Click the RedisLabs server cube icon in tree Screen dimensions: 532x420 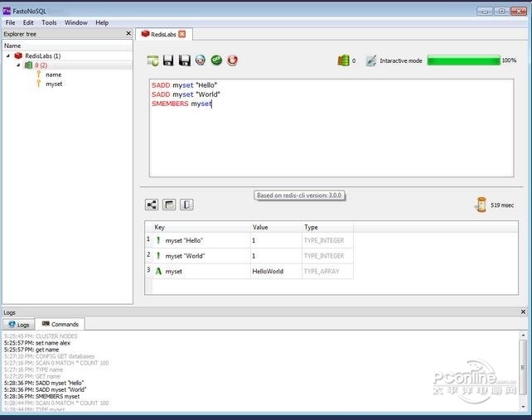click(x=18, y=56)
